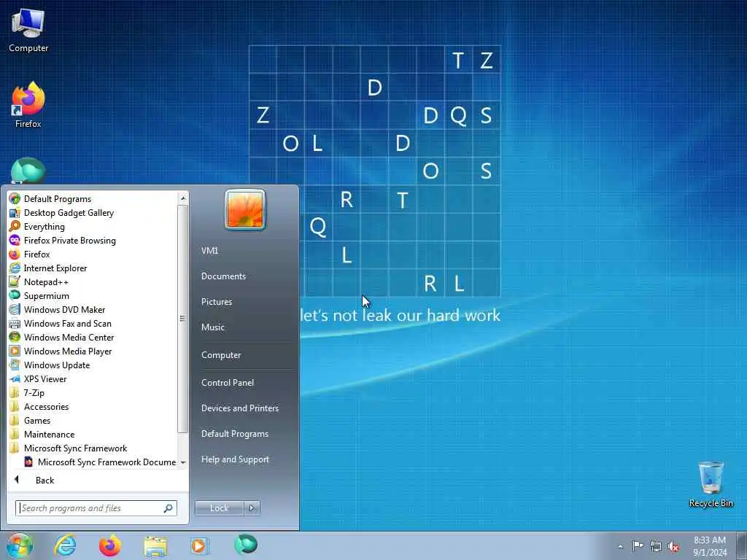747x560 pixels.
Task: Open the clock showing 8:33 AM
Action: pyautogui.click(x=710, y=546)
